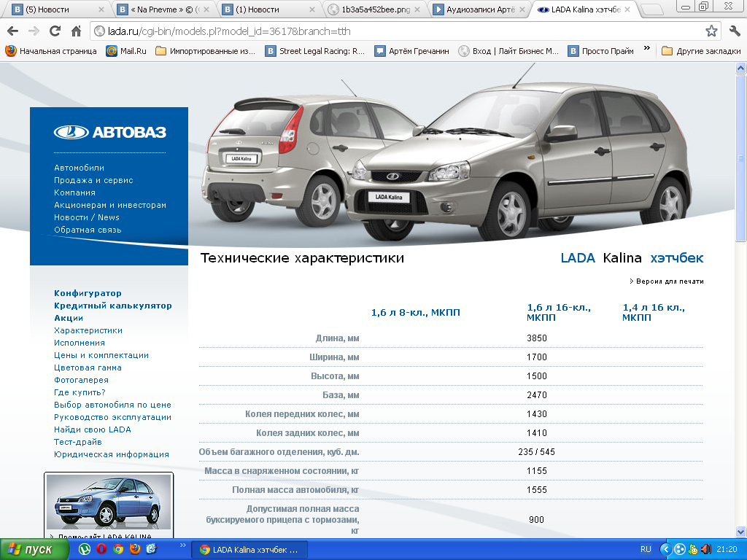747x560 pixels.
Task: Open the Фотогалерея link
Action: click(x=82, y=379)
